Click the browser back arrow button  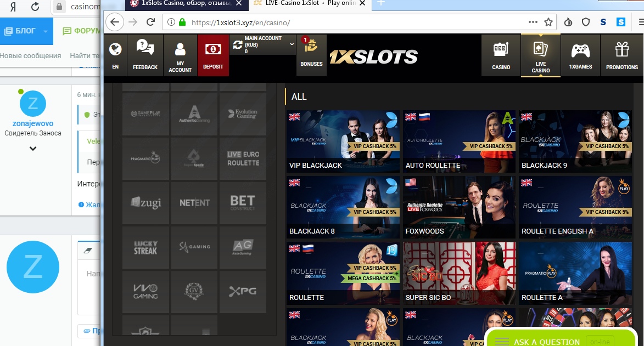point(115,22)
